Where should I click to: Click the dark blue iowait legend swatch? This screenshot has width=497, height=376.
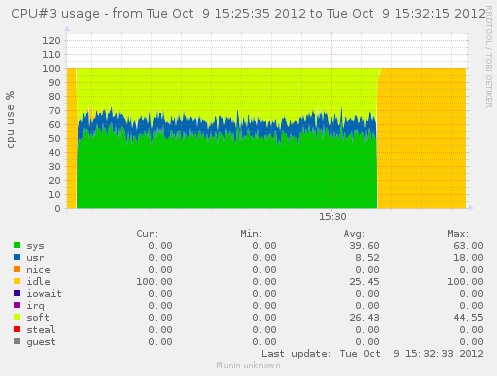click(17, 293)
